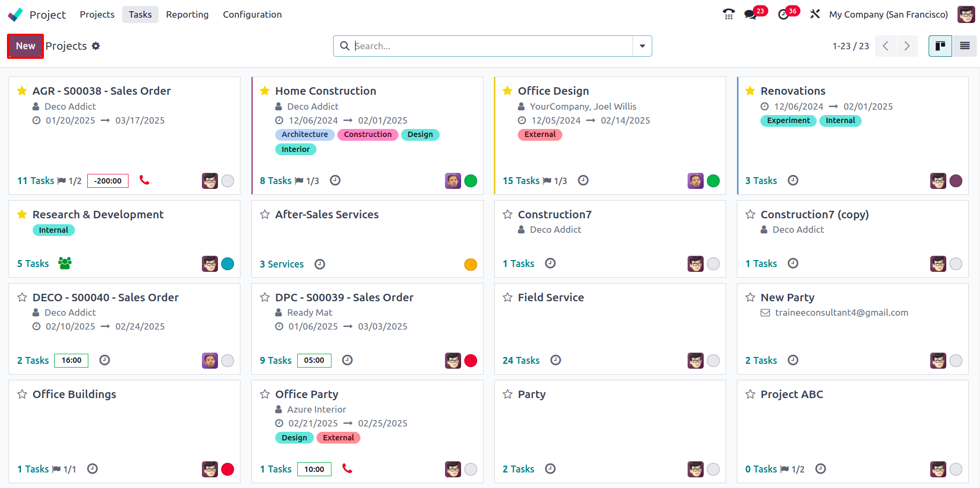Favorite the Office Buildings project star

[22, 394]
